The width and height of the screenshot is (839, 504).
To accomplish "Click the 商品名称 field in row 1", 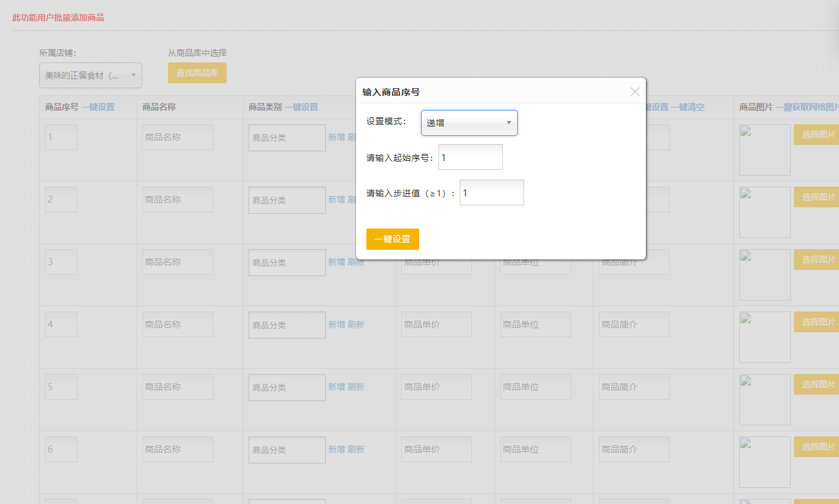I will point(178,137).
